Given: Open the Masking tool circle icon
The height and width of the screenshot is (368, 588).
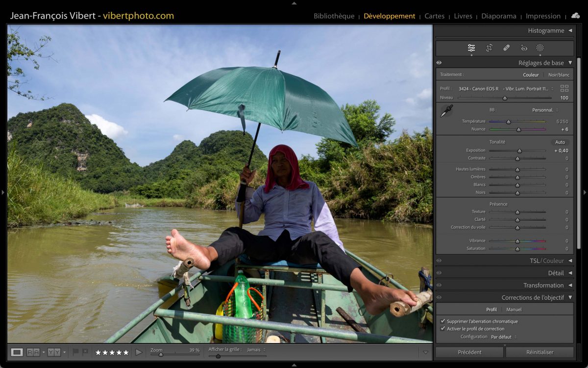Looking at the screenshot, I should 540,48.
